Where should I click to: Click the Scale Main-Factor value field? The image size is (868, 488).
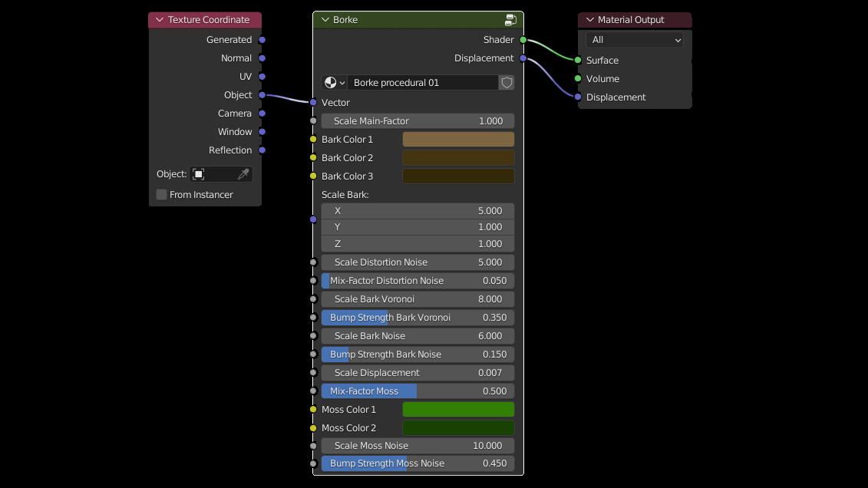(x=417, y=121)
